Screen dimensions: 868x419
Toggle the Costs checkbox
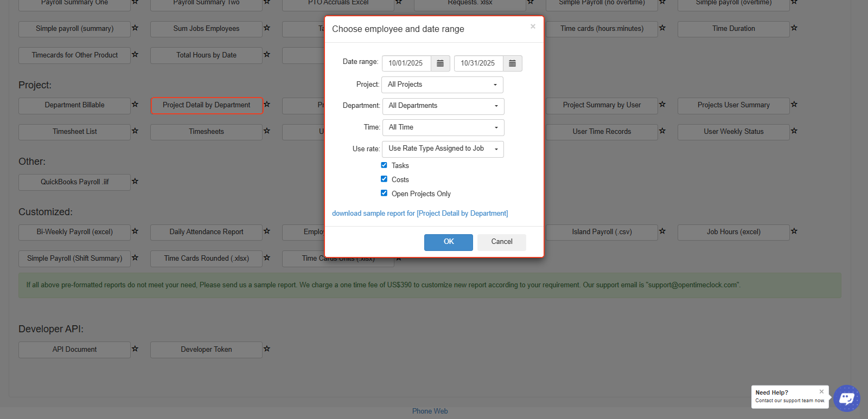click(384, 179)
